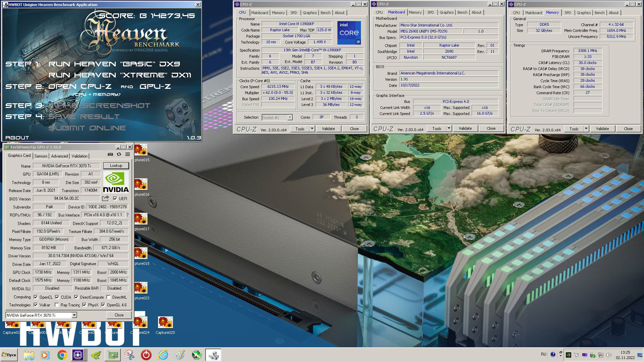Open the Capture020 desktop icon
Image resolution: width=644 pixels, height=362 pixels.
tap(165, 325)
